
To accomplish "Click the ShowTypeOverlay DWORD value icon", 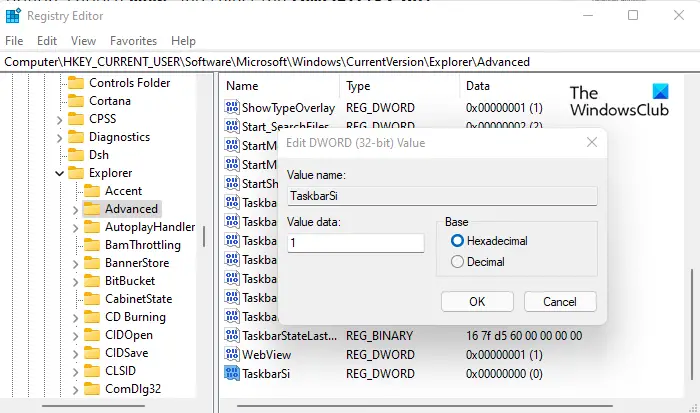I will [x=232, y=108].
